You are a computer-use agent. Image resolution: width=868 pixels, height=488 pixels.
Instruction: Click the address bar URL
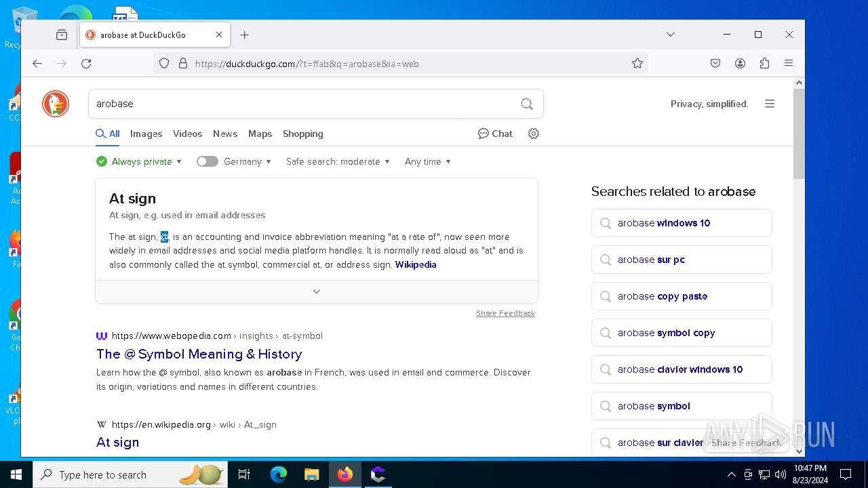tap(307, 64)
